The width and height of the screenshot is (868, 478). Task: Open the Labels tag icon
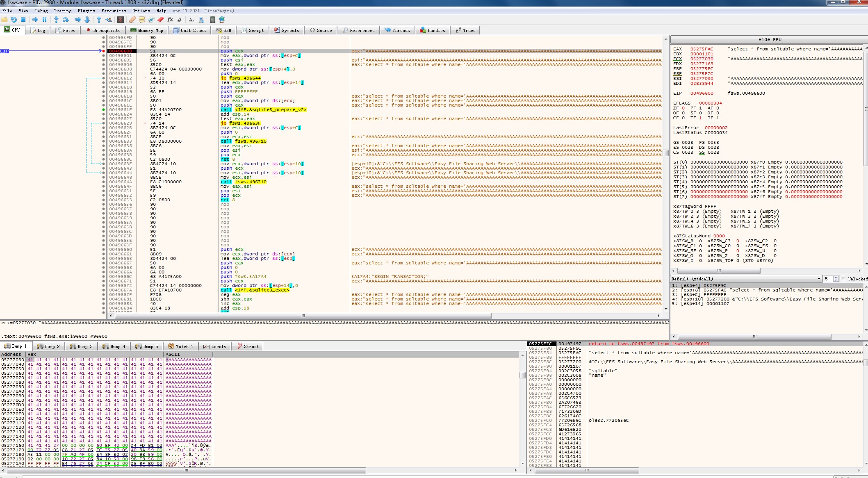(151, 20)
